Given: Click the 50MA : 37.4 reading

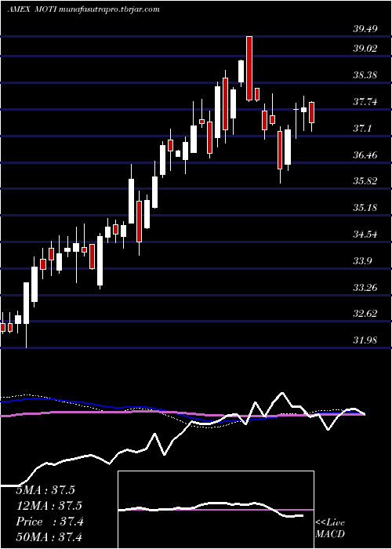Looking at the screenshot, I should coord(49,537).
